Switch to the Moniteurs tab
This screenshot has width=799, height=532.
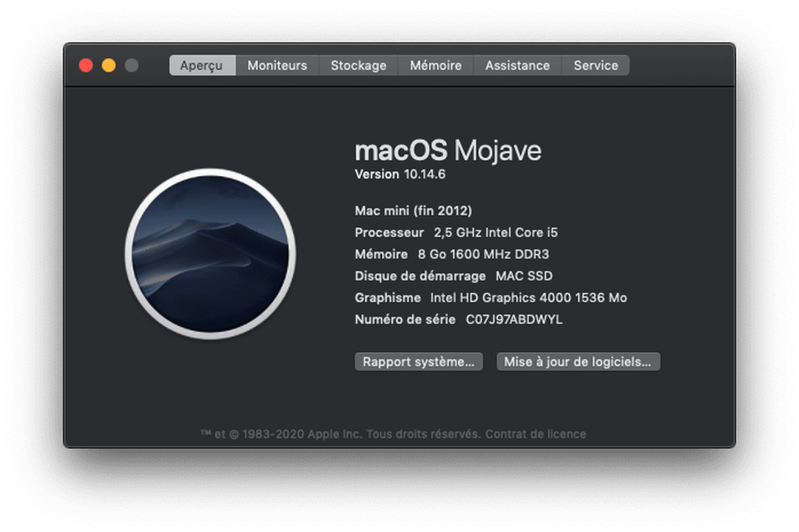pyautogui.click(x=277, y=65)
